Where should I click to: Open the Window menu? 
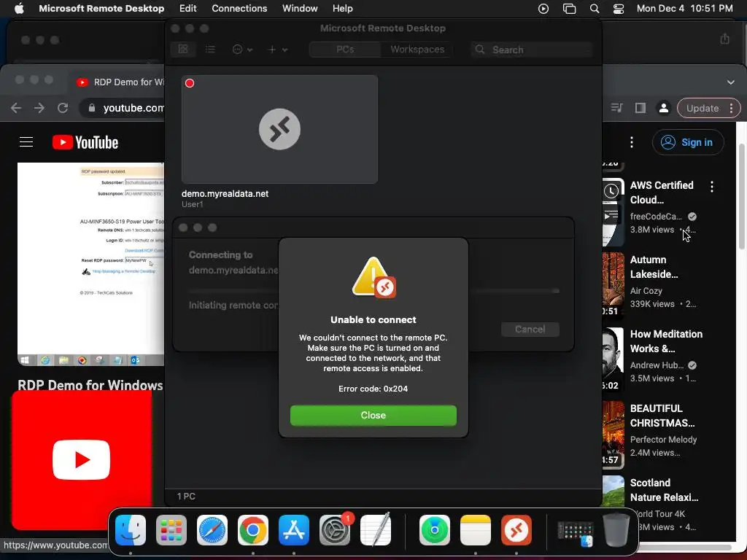pyautogui.click(x=300, y=9)
